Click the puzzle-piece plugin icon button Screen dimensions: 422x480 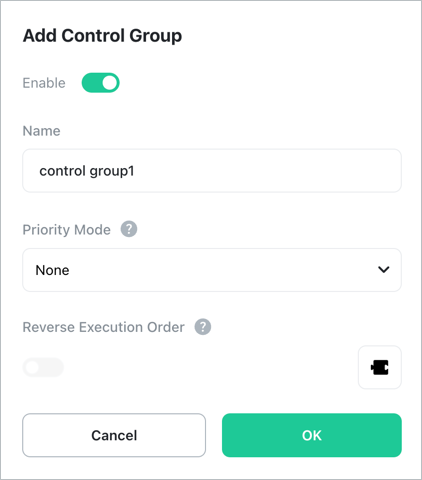click(x=380, y=367)
